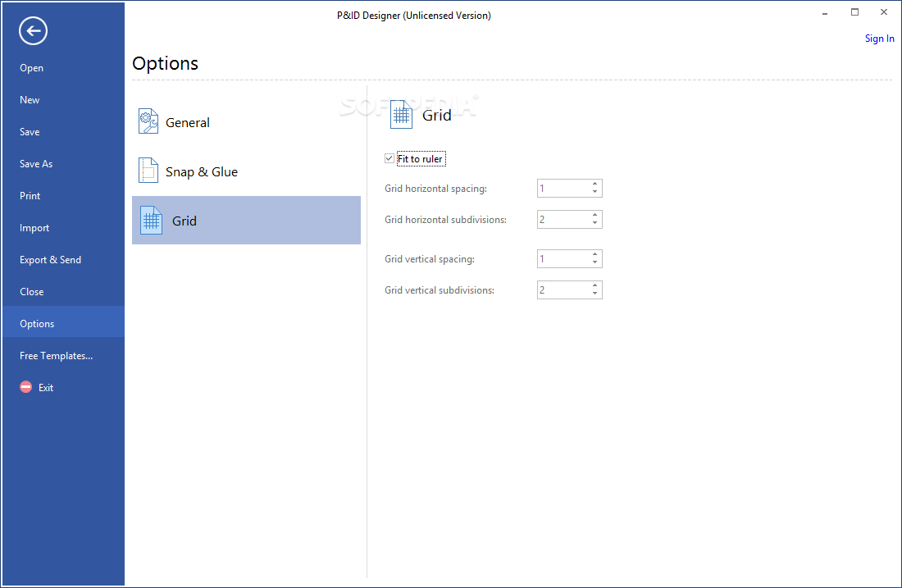Click the Options page heading
Viewport: 902px width, 588px height.
pos(165,63)
